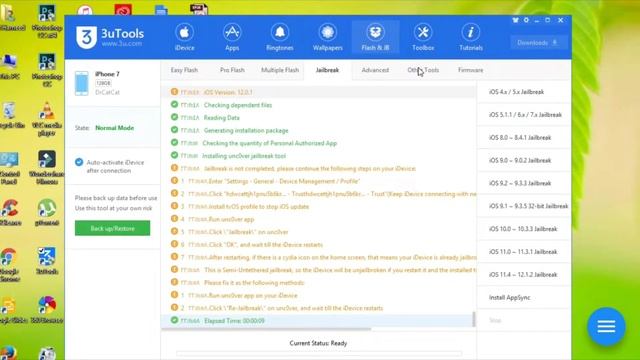Open the Downloads button
This screenshot has height=360, width=640.
[x=538, y=42]
